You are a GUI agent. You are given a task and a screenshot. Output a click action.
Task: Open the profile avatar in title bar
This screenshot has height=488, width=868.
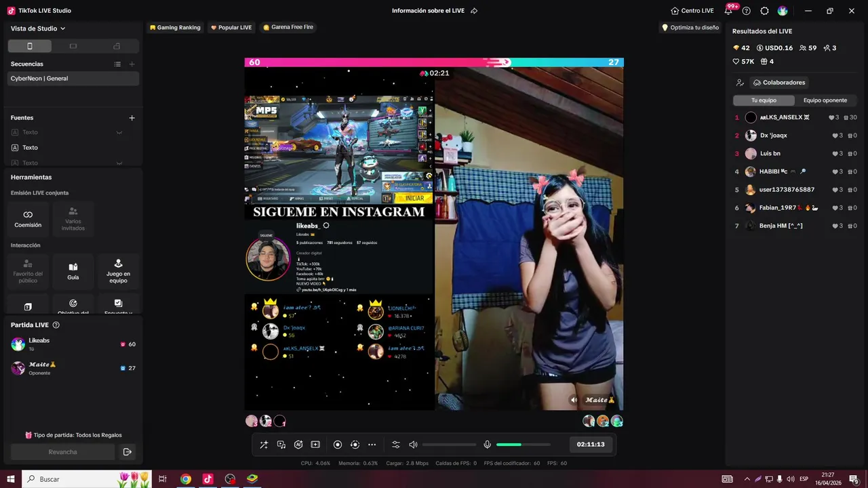(783, 11)
